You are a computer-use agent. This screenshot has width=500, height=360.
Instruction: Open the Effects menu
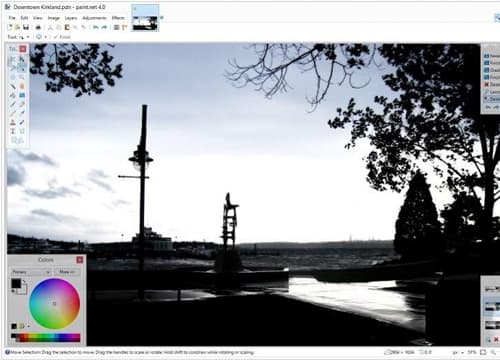tap(118, 18)
